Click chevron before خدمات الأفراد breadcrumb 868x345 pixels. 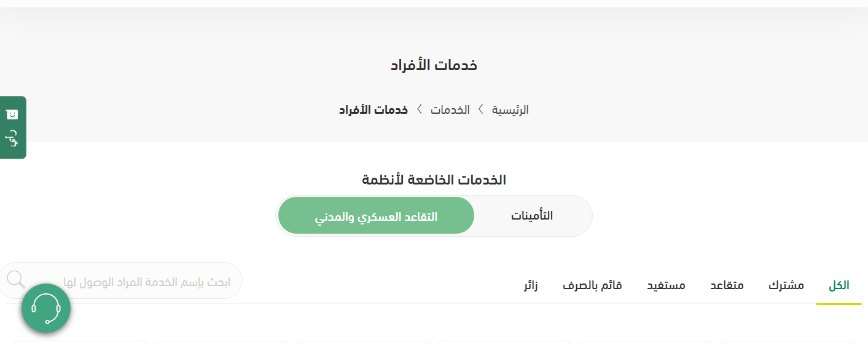pyautogui.click(x=420, y=109)
